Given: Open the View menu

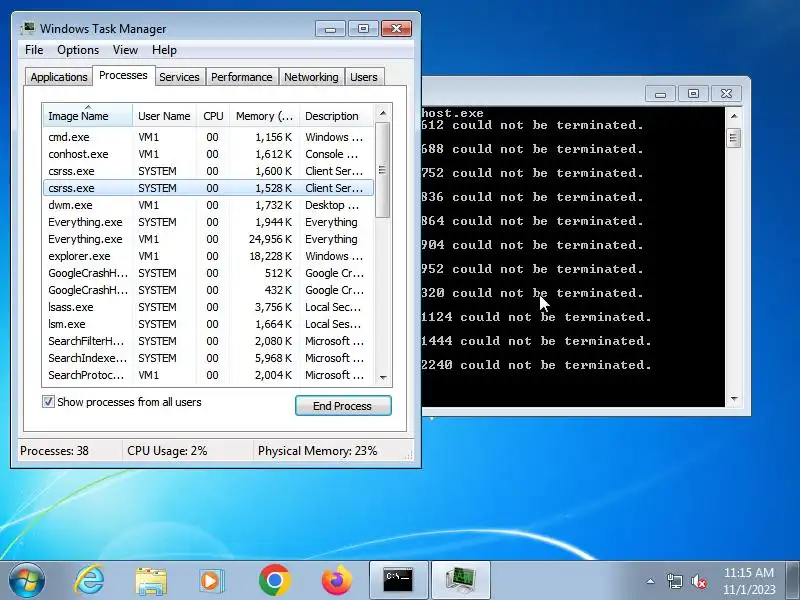Looking at the screenshot, I should click(x=126, y=50).
